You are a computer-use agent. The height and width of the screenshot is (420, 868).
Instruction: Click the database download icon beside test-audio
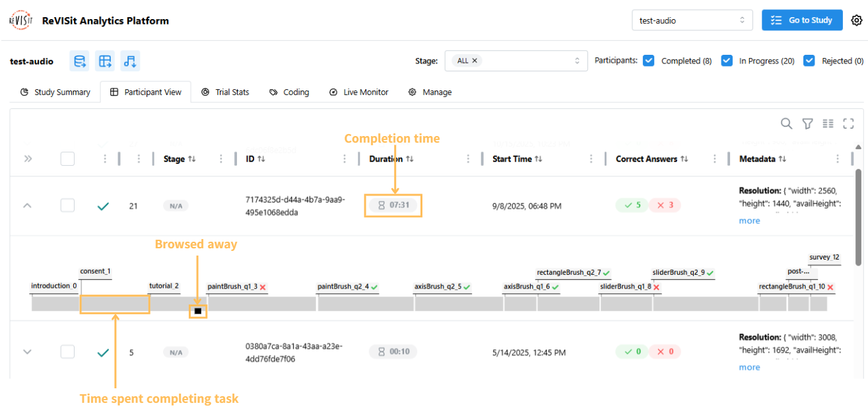(x=80, y=61)
